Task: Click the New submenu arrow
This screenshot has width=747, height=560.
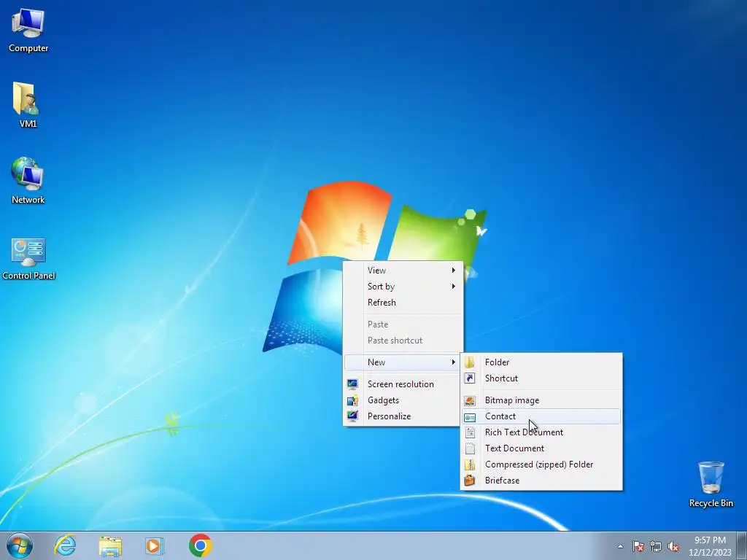Action: [454, 362]
